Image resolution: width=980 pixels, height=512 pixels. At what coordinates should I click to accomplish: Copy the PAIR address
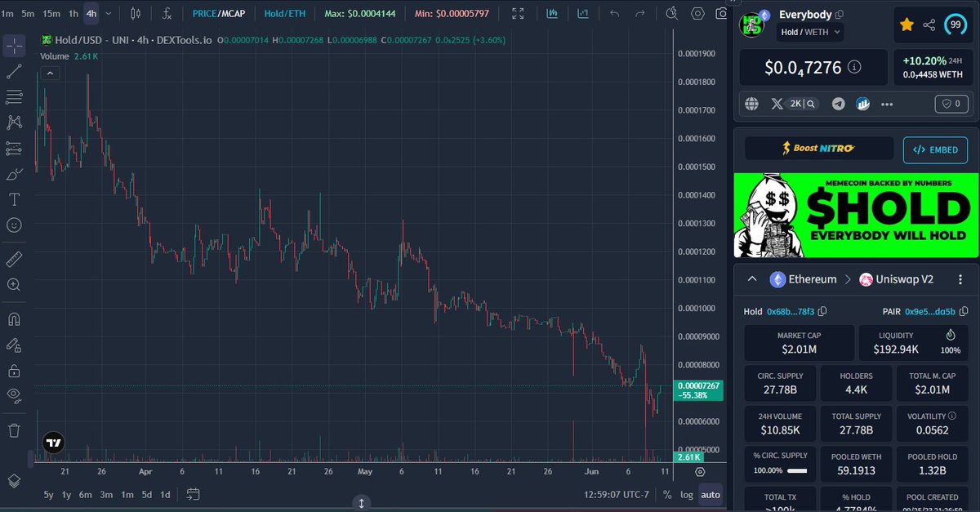tap(964, 311)
